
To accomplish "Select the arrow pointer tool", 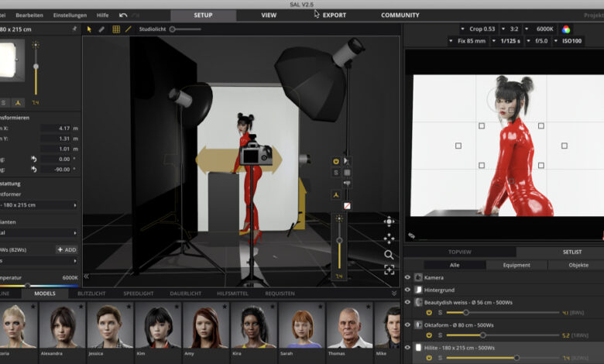I will click(89, 29).
